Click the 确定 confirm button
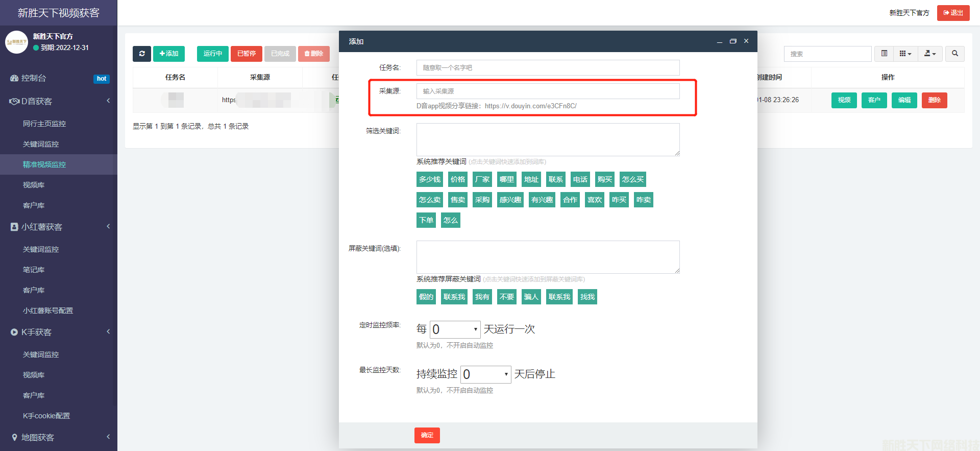Image resolution: width=980 pixels, height=451 pixels. [x=427, y=435]
